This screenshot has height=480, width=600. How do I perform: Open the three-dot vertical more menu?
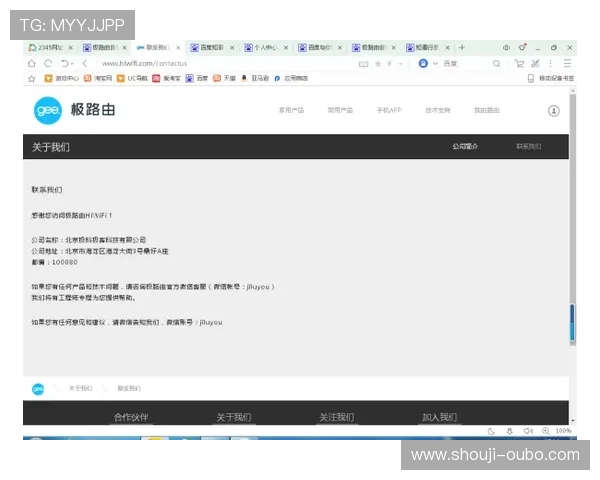(551, 64)
